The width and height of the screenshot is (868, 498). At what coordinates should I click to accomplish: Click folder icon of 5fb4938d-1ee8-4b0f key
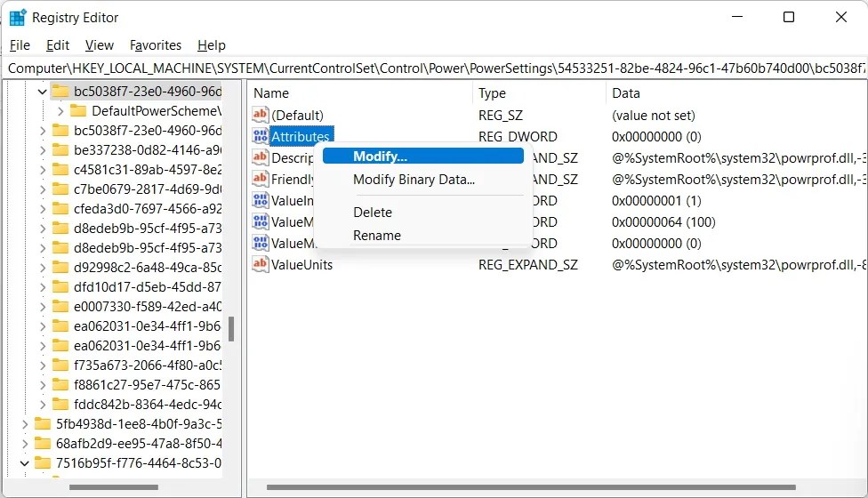[43, 423]
